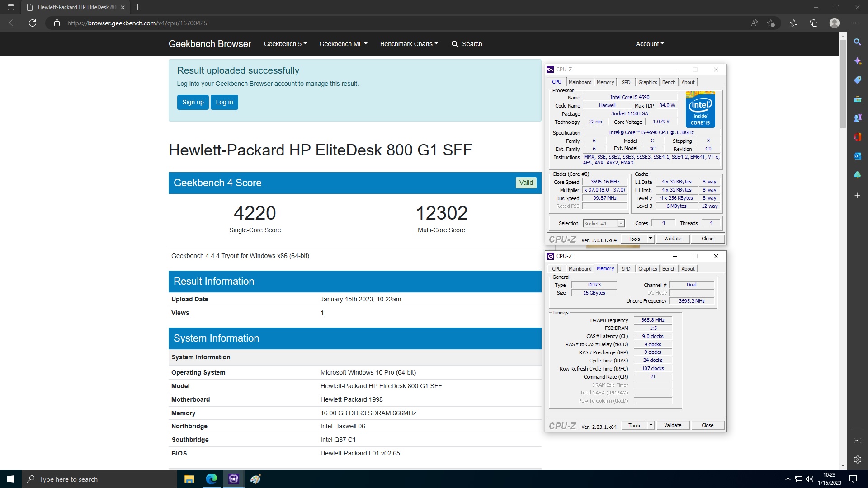Viewport: 868px width, 488px height.
Task: Open the Outlook sidebar icon
Action: click(858, 156)
